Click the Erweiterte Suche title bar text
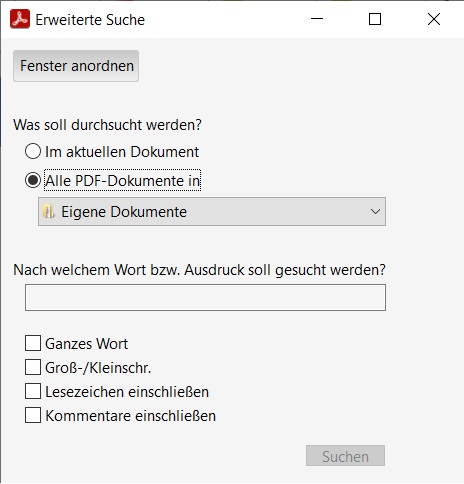464x484 pixels. (90, 20)
